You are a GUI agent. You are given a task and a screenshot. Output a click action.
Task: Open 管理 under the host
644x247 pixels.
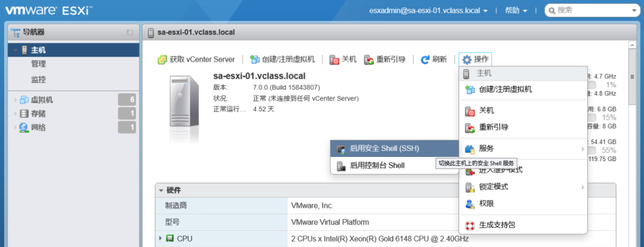pos(39,64)
